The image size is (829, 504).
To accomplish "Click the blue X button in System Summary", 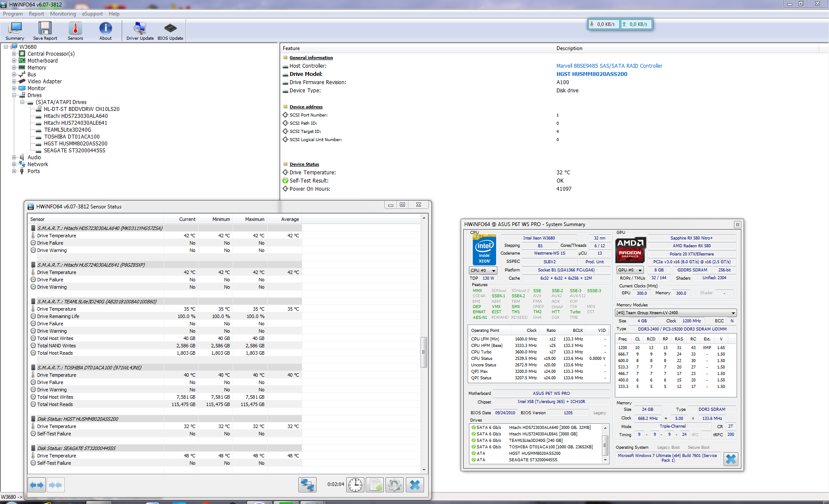I will (731, 459).
